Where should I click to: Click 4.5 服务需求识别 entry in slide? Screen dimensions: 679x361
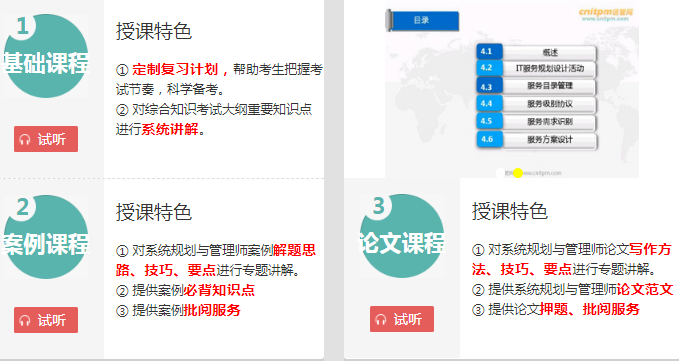click(x=536, y=122)
